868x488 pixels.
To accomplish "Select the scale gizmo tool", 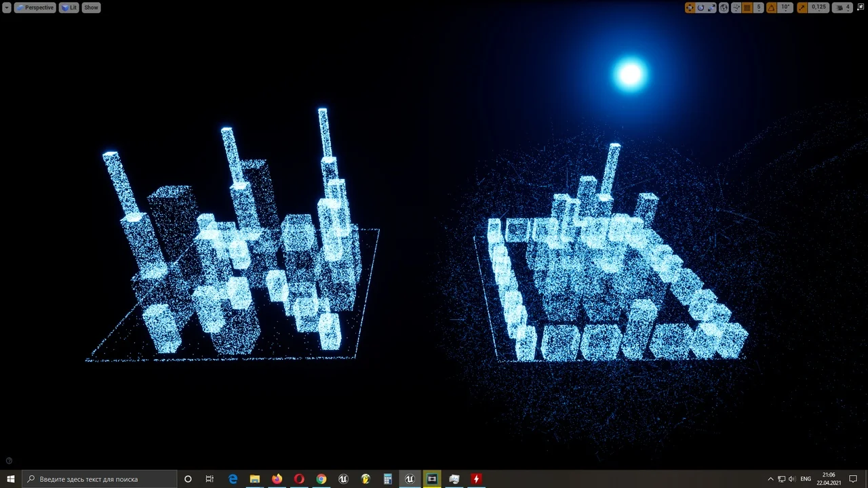I will tap(711, 7).
